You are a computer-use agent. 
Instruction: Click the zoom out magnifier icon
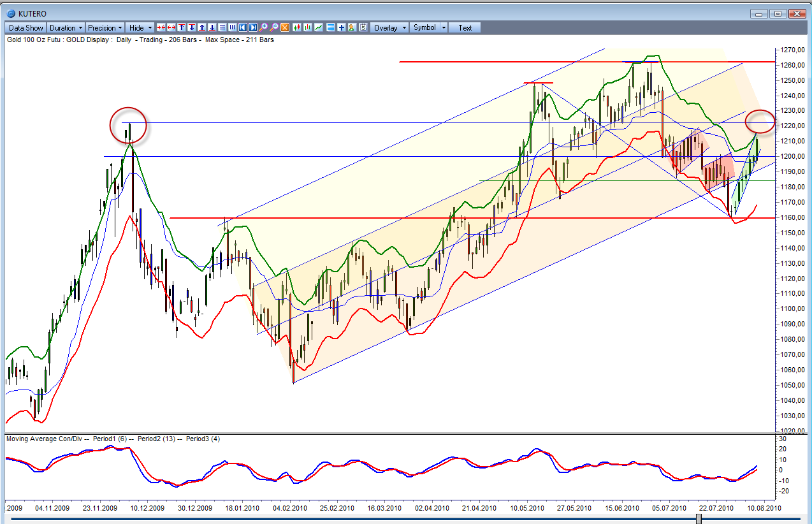[x=274, y=27]
